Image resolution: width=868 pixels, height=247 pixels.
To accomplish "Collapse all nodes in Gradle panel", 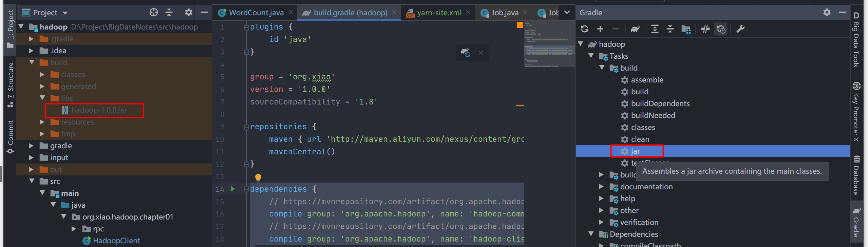I will click(x=670, y=29).
